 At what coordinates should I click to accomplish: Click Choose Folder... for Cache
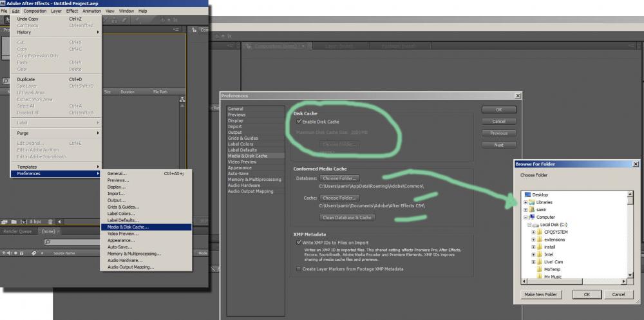pyautogui.click(x=339, y=198)
